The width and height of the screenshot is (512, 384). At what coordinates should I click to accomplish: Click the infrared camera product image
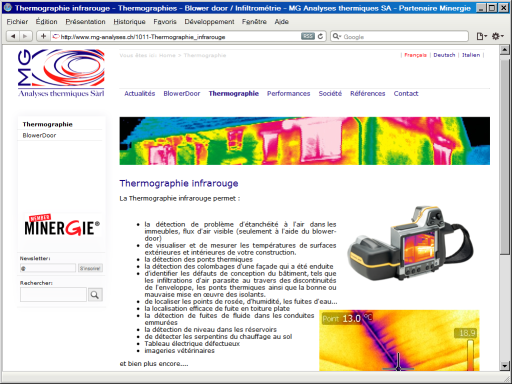pos(411,243)
